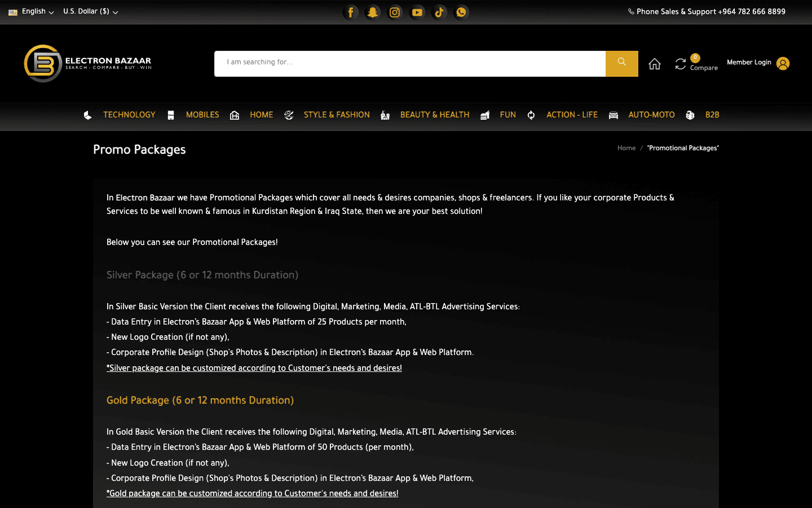Open the Gold package customization link
The image size is (812, 508).
(253, 493)
